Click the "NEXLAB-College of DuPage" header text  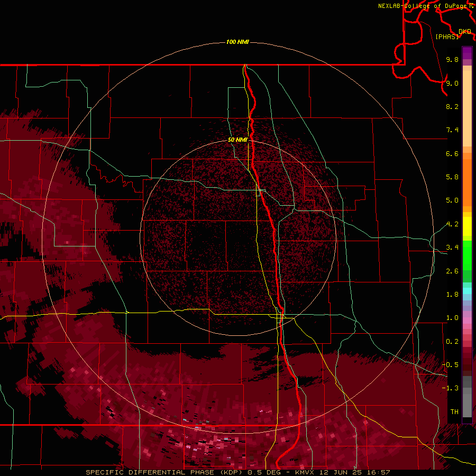tap(424, 6)
